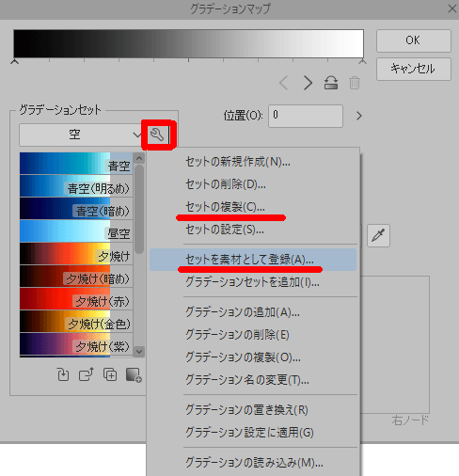The image size is (459, 476).
Task: Click the delete node trash icon
Action: click(355, 83)
